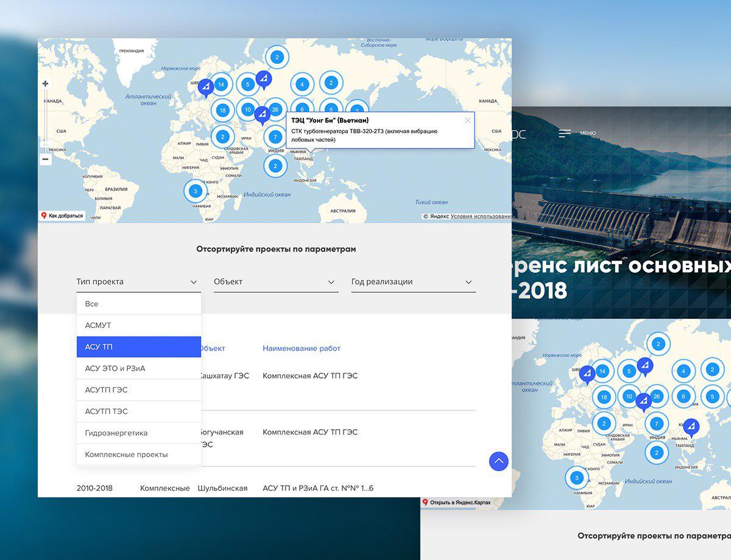
Task: Open the Объект filter dropdown
Action: (x=276, y=282)
